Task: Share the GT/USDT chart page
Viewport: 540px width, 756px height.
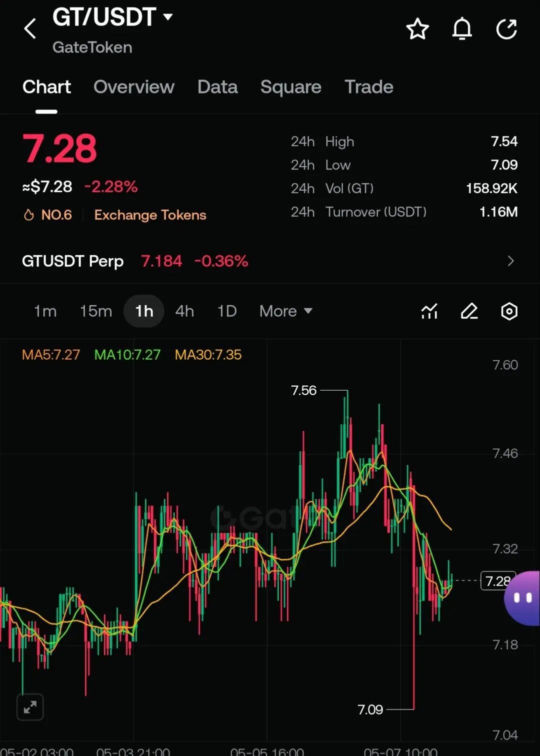Action: (x=506, y=29)
